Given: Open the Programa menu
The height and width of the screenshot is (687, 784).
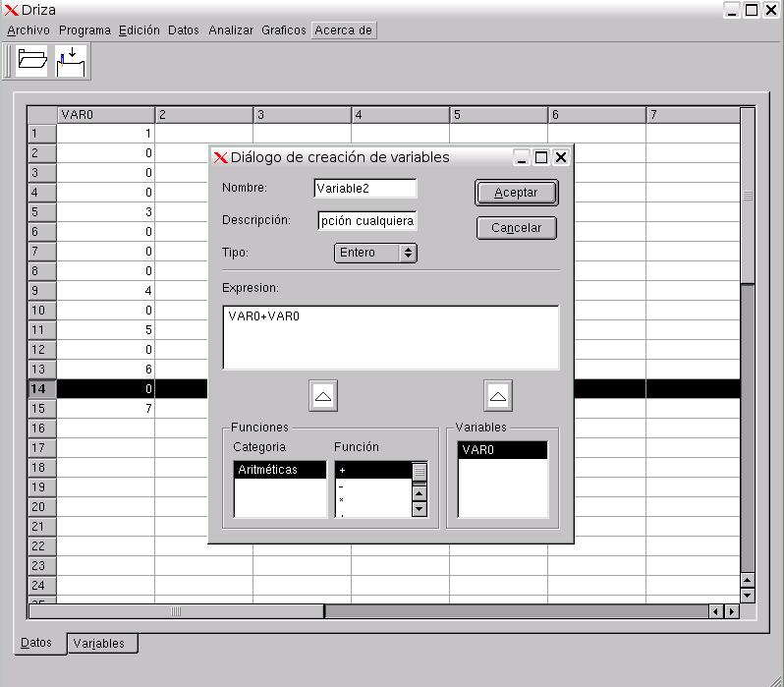Looking at the screenshot, I should [84, 30].
